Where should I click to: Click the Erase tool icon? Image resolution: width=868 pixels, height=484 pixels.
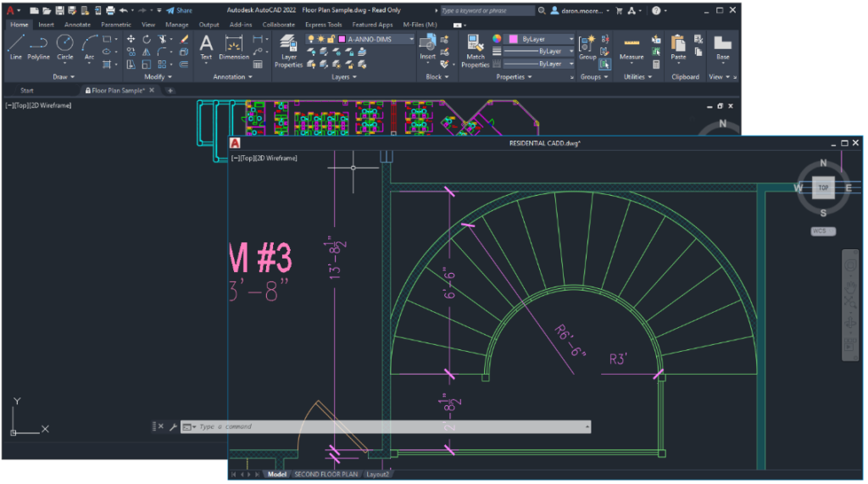click(x=184, y=39)
